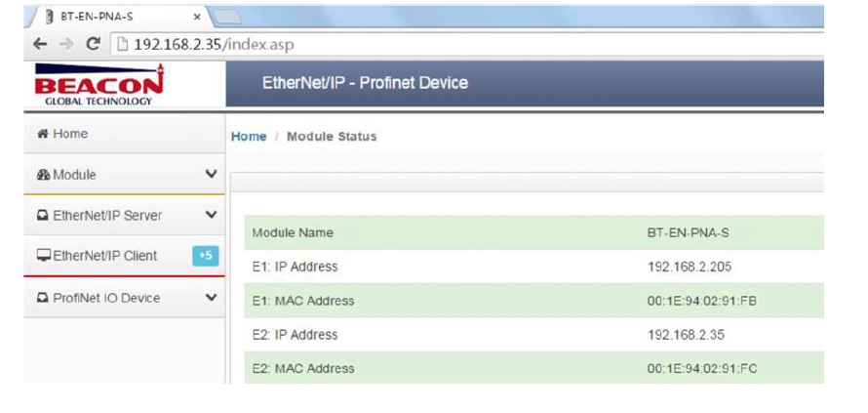868x413 pixels.
Task: Expand the ProfiNet IO Device chevron
Action: 211,298
